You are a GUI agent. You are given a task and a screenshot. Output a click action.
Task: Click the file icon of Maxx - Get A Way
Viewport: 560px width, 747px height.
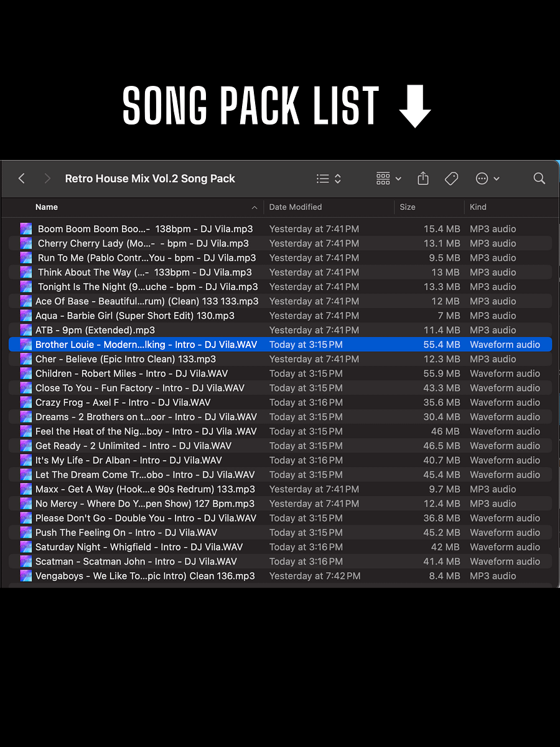pyautogui.click(x=26, y=489)
